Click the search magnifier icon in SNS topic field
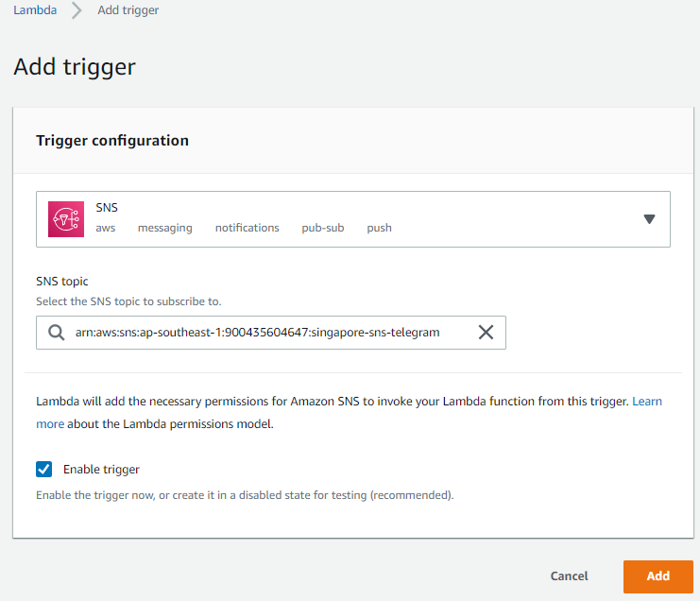Viewport: 700px width, 601px height. (x=57, y=333)
